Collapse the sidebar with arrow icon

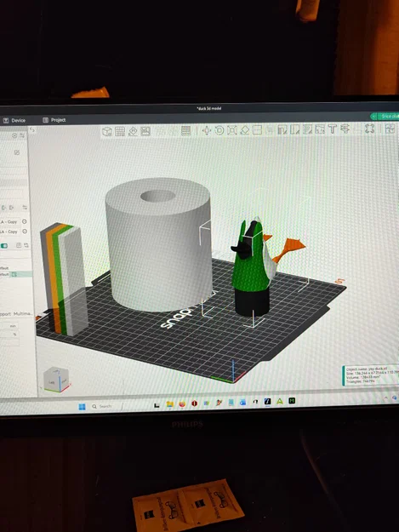coord(32,130)
